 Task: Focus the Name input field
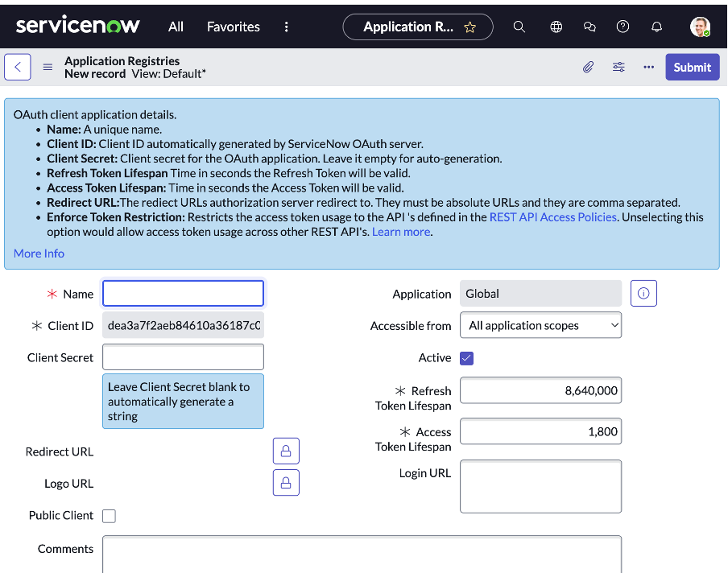click(183, 293)
